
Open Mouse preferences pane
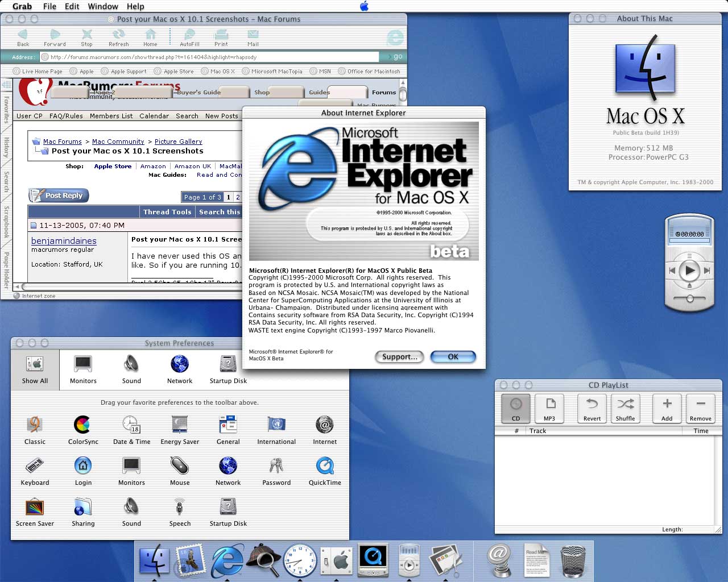[180, 471]
